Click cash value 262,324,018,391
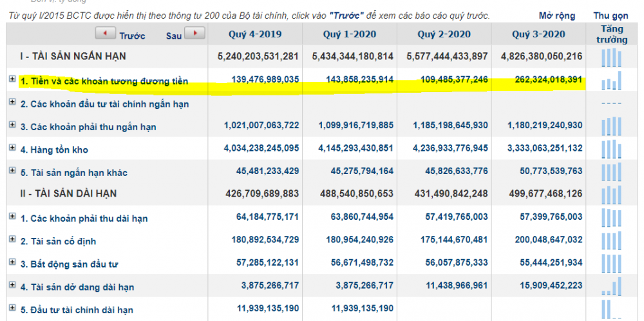The height and width of the screenshot is (321, 644). click(548, 79)
